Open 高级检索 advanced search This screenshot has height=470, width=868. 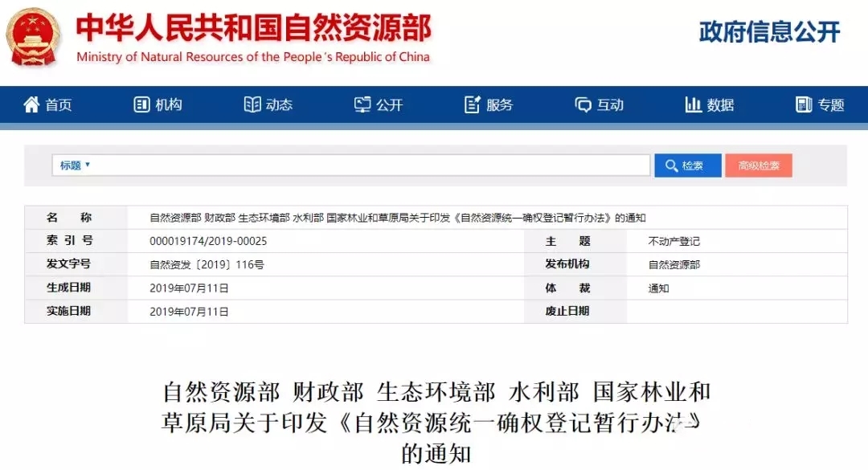758,166
